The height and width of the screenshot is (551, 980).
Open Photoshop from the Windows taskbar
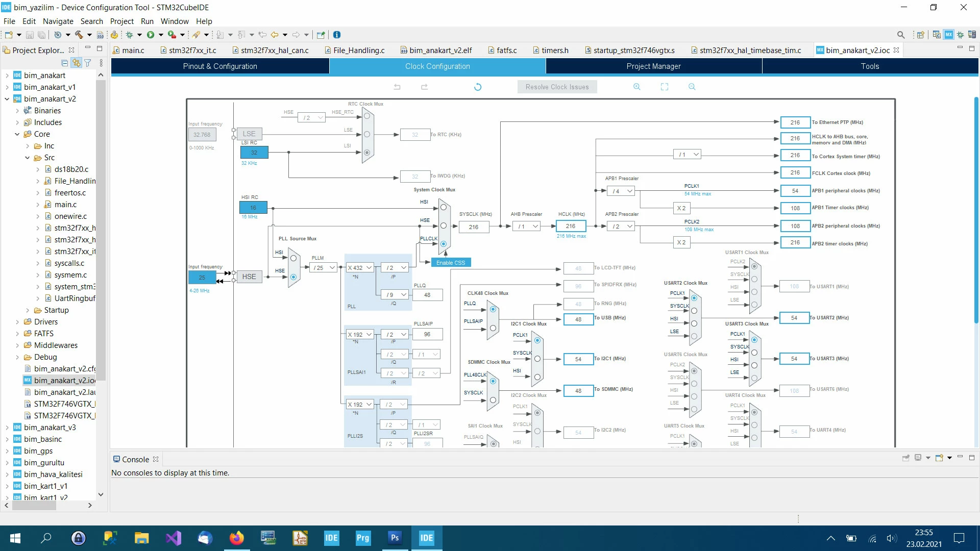point(395,538)
